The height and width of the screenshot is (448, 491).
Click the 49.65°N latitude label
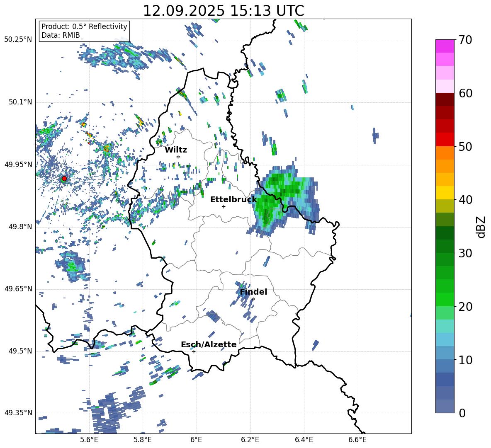18,288
